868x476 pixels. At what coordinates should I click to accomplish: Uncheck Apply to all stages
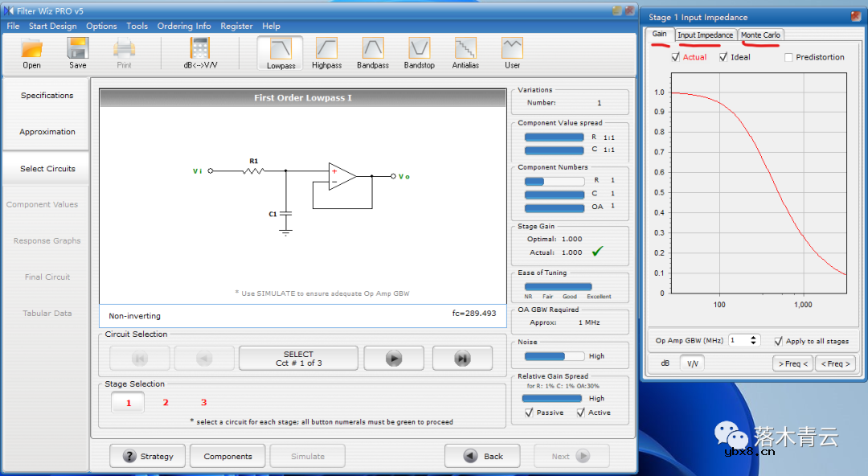click(778, 341)
